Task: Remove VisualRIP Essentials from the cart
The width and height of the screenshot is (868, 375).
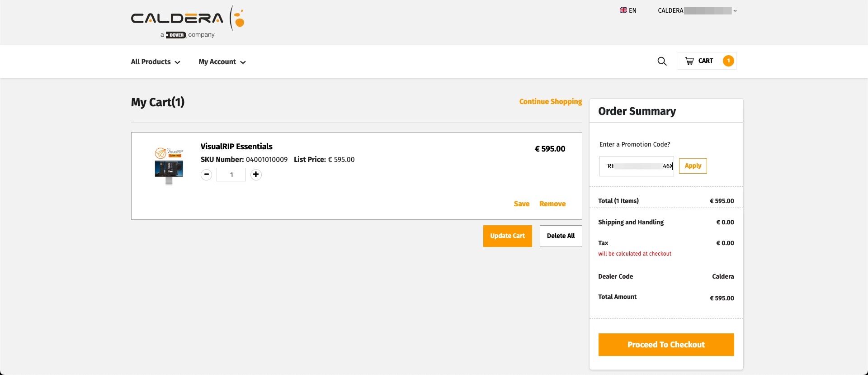Action: (x=552, y=204)
